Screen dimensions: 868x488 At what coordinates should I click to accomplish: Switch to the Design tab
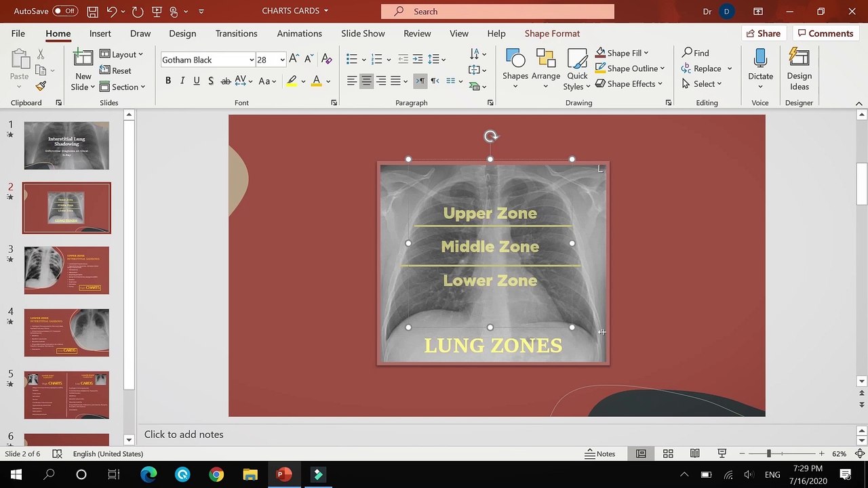182,33
